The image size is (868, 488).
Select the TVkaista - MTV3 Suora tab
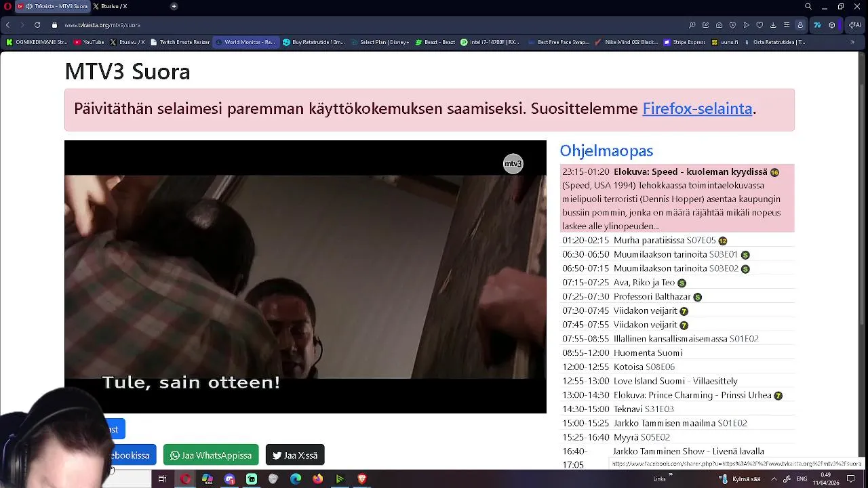pos(52,6)
